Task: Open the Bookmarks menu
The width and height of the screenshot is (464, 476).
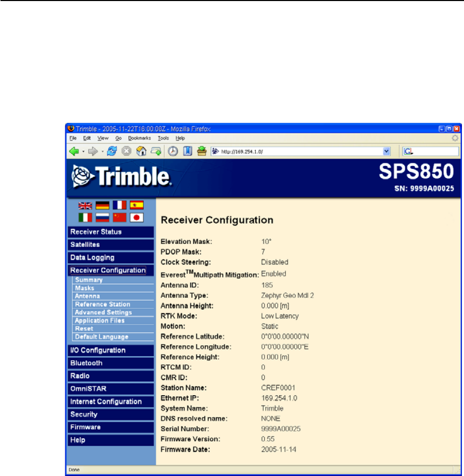Action: pyautogui.click(x=140, y=138)
